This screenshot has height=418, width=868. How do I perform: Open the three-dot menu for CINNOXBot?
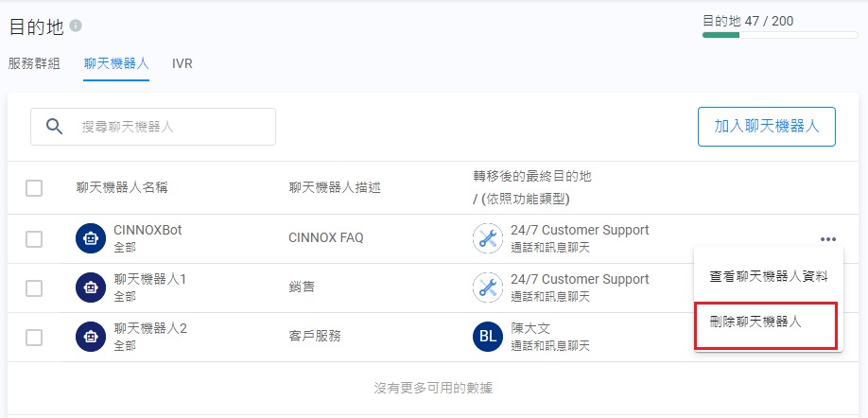[x=829, y=239]
